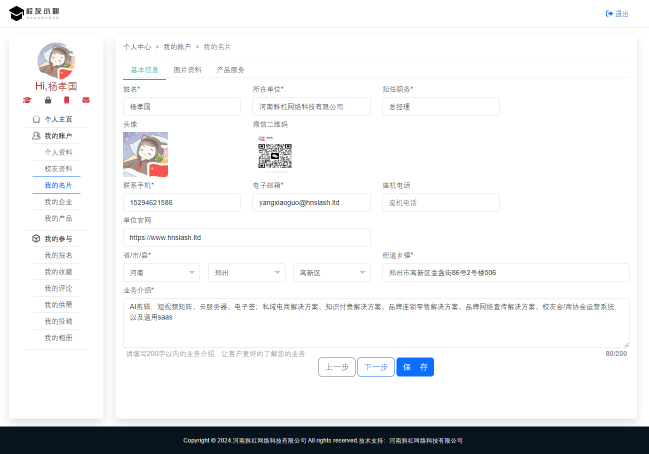
Task: Switch to the 产品服务 tab
Action: click(231, 70)
